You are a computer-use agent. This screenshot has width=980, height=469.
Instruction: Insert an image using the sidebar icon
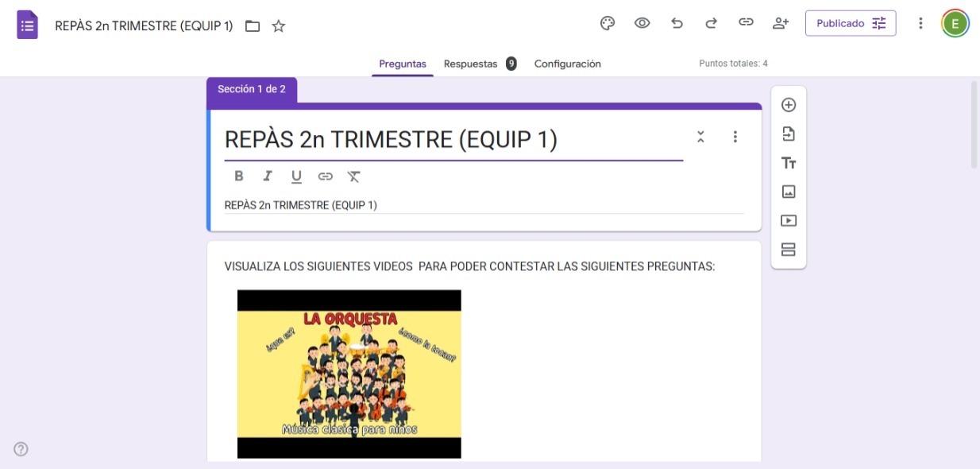(x=788, y=190)
